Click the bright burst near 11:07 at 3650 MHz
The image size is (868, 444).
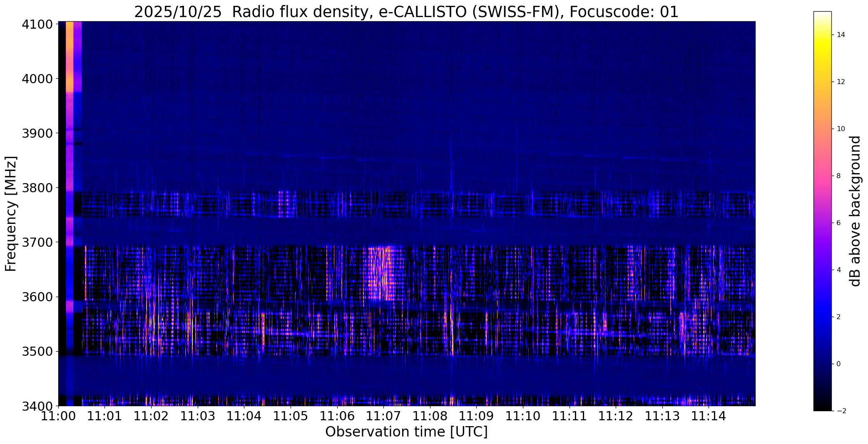tap(382, 273)
